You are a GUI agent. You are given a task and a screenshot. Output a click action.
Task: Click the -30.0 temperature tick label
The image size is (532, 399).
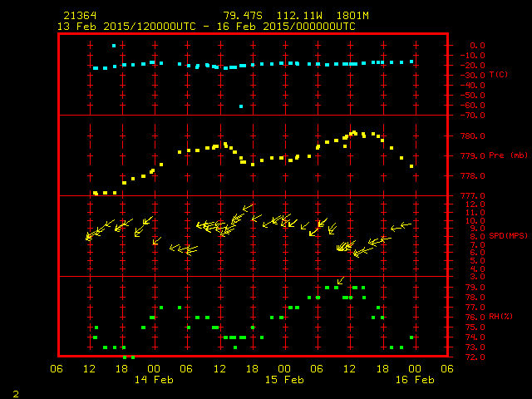click(x=473, y=76)
